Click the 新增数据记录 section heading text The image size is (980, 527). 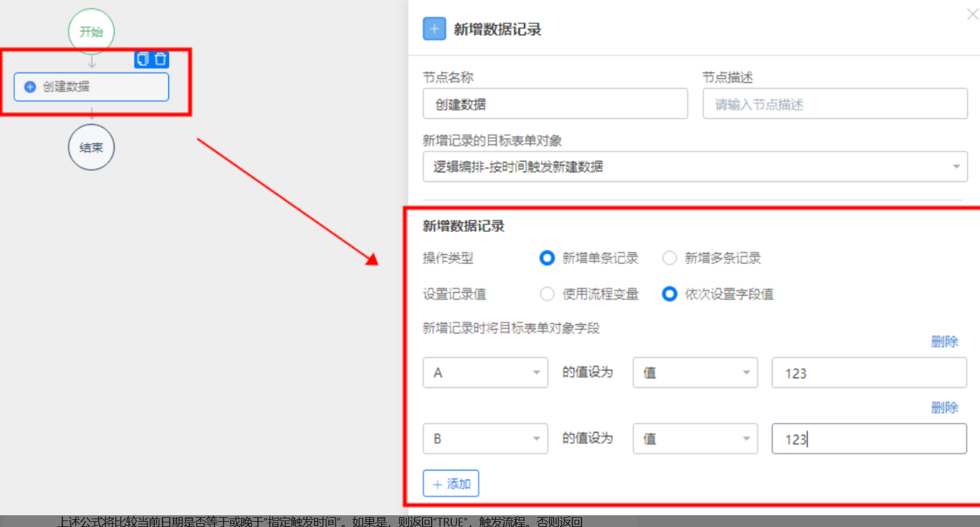(x=464, y=227)
